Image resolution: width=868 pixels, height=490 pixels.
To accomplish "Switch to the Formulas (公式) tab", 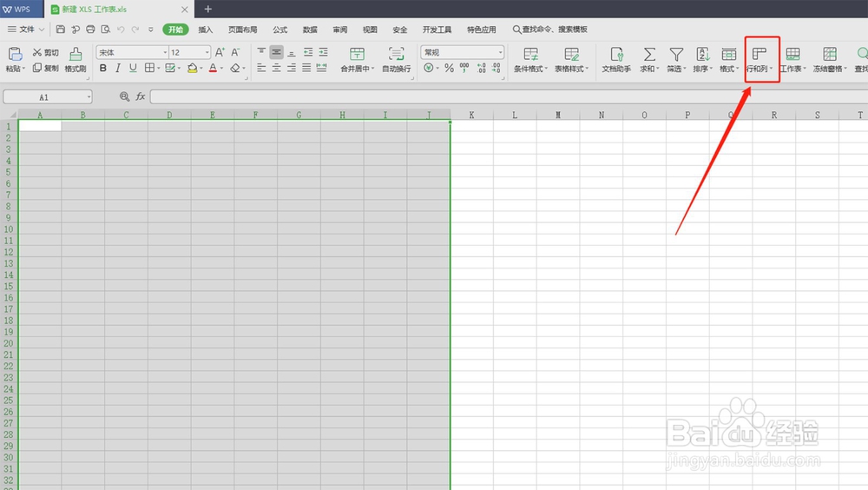I will tap(280, 30).
